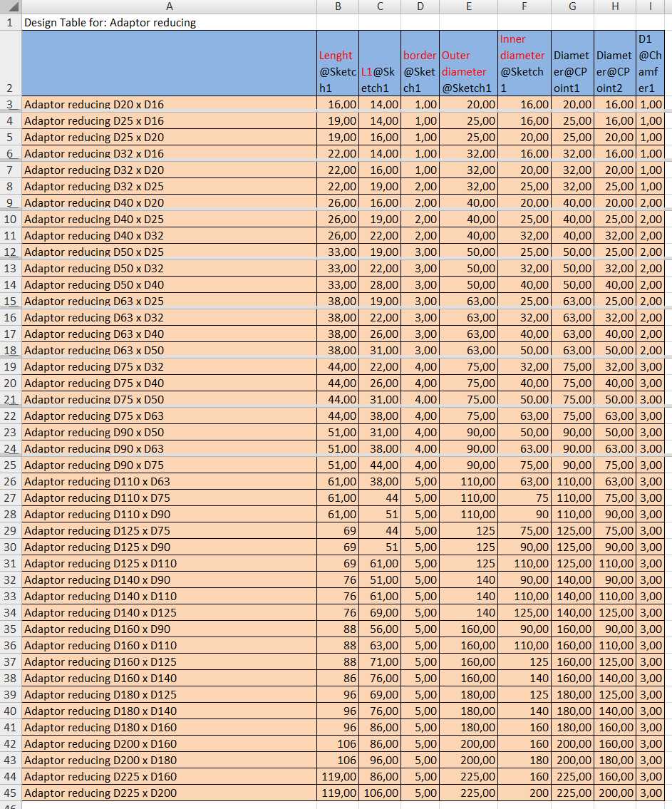Select column E header
The image size is (672, 809).
click(x=469, y=6)
